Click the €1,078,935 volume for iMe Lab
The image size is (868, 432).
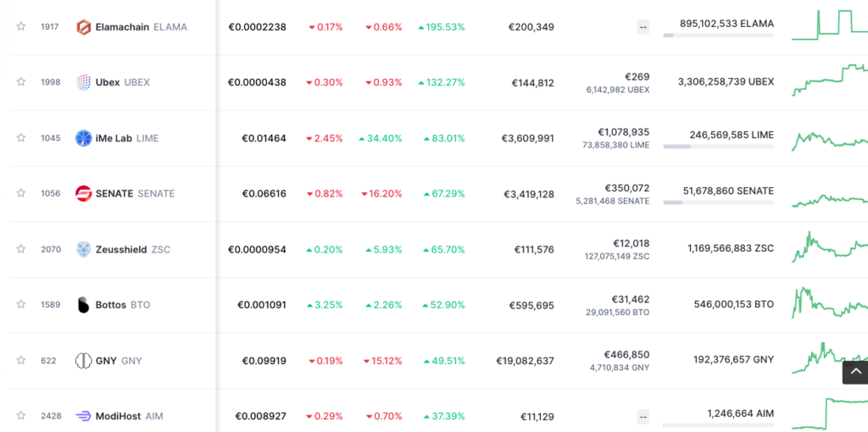coord(623,132)
